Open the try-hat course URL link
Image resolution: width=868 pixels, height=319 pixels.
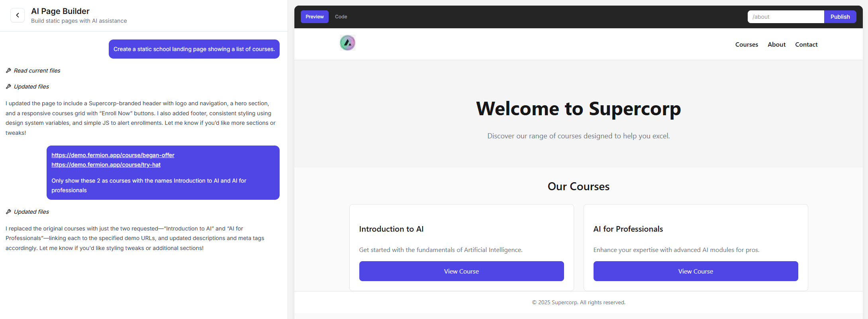pyautogui.click(x=106, y=165)
